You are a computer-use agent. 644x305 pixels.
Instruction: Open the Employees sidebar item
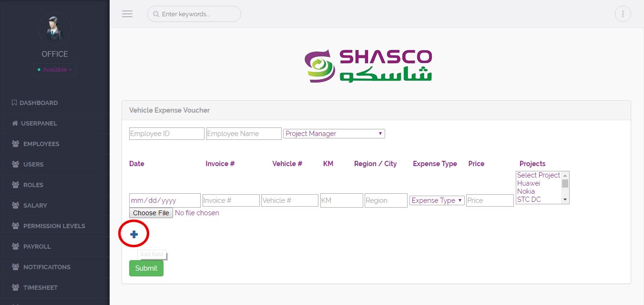click(x=41, y=144)
